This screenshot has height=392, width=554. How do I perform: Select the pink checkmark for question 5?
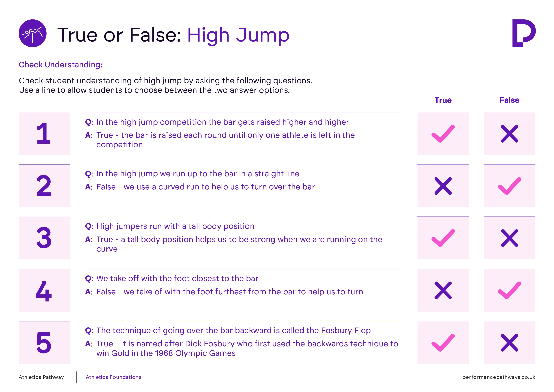[443, 343]
